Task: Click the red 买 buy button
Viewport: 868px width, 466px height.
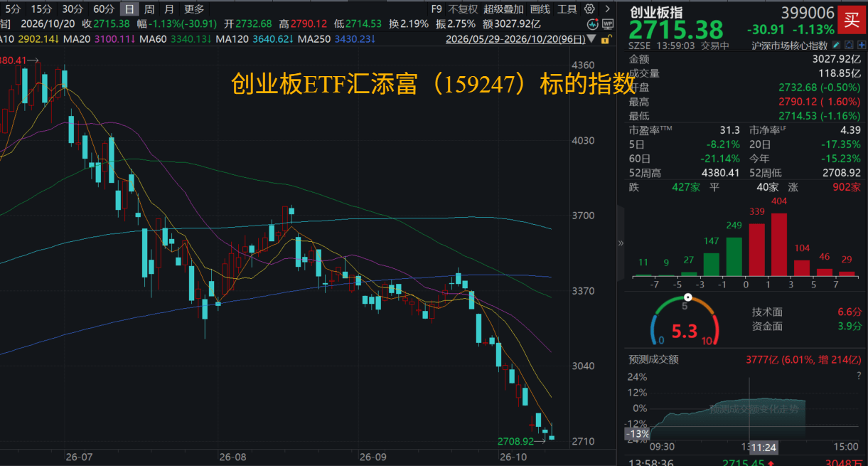Action: pos(850,20)
